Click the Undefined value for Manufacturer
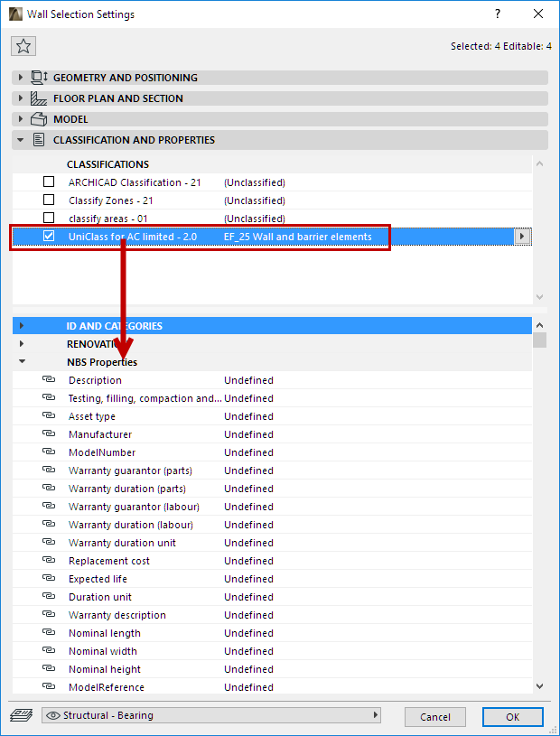This screenshot has height=736, width=560. [x=248, y=434]
